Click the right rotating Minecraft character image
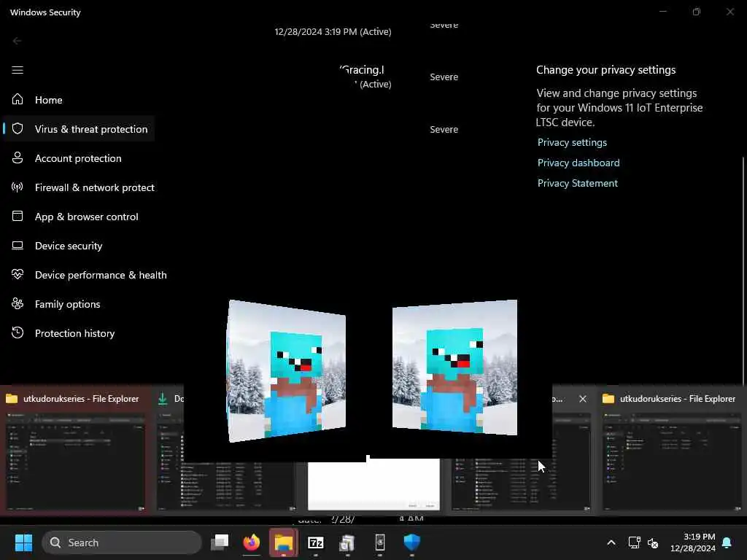747x560 pixels. (454, 367)
